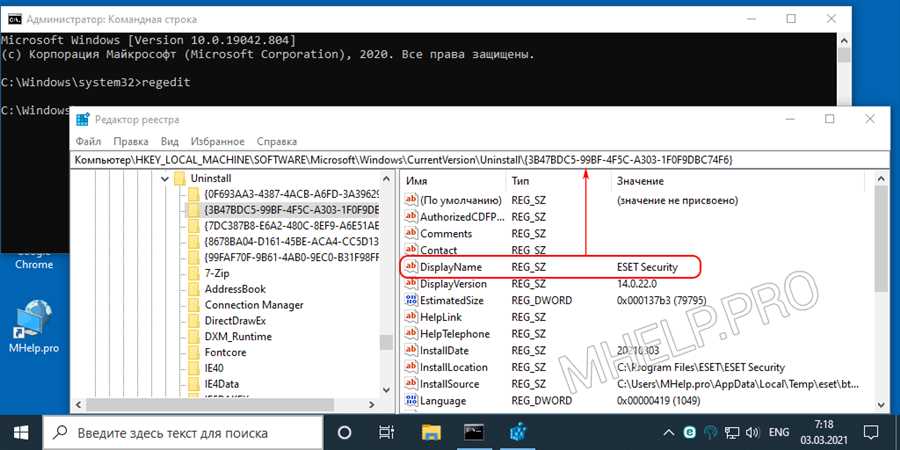Click the string icon of InstallSource
Screen dimensions: 900x450
click(412, 383)
